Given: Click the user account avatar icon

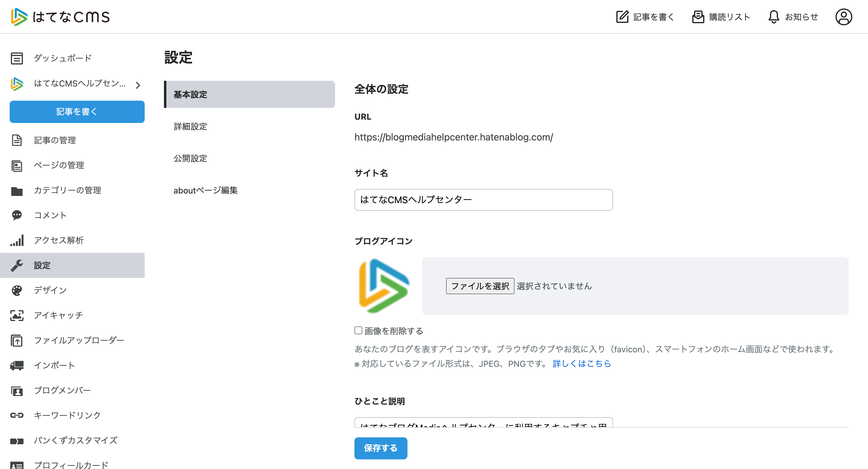Looking at the screenshot, I should 843,17.
